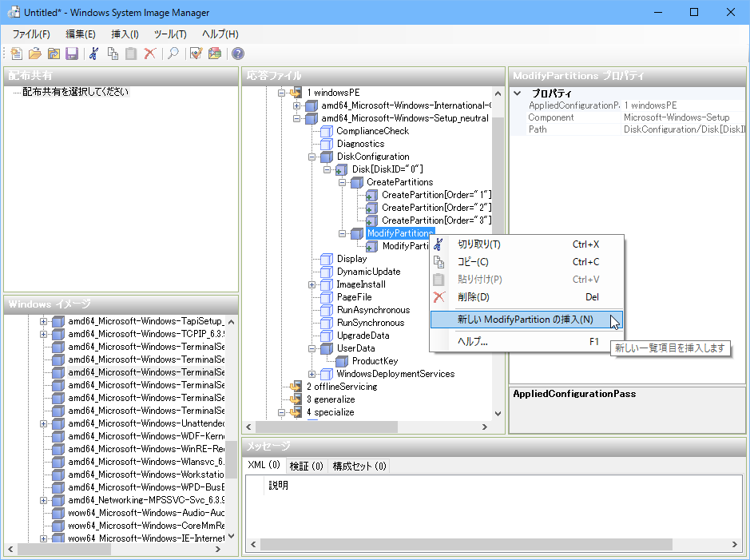Choose ヘルプ... in the context menu

click(x=526, y=342)
